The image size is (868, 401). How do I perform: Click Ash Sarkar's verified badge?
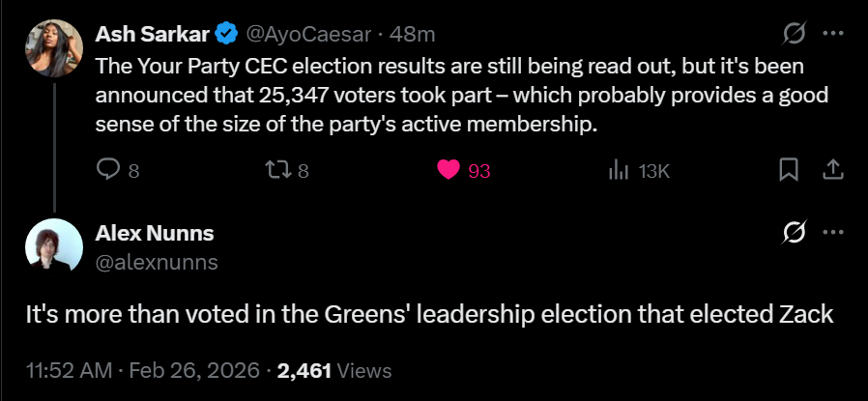point(226,35)
